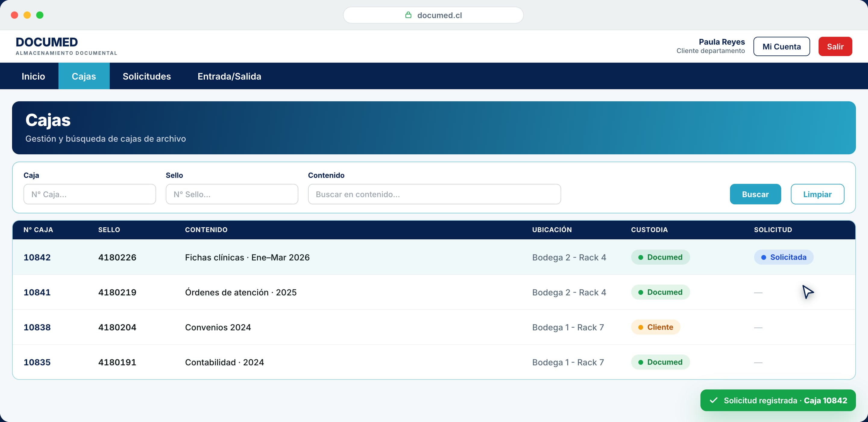Open the Inicio tab

click(33, 76)
